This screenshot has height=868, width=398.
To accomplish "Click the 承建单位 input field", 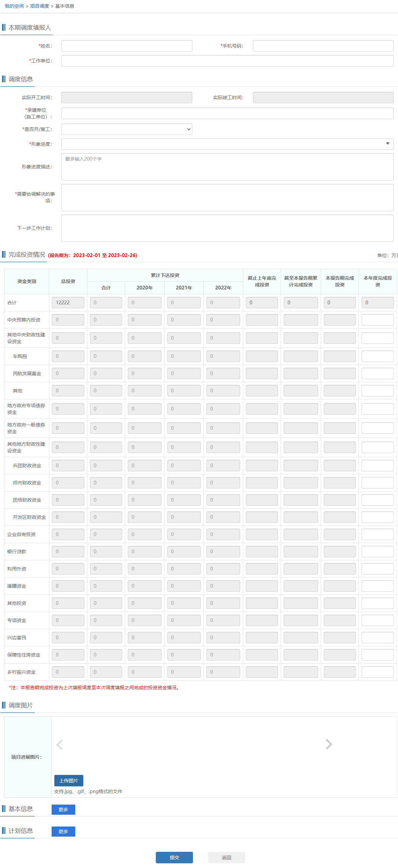I will 227,113.
